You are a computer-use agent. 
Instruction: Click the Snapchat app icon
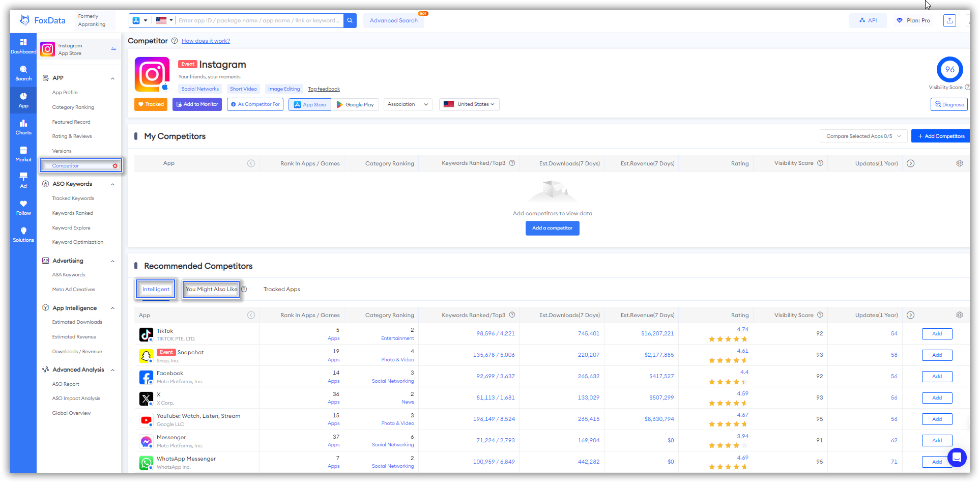(x=146, y=356)
